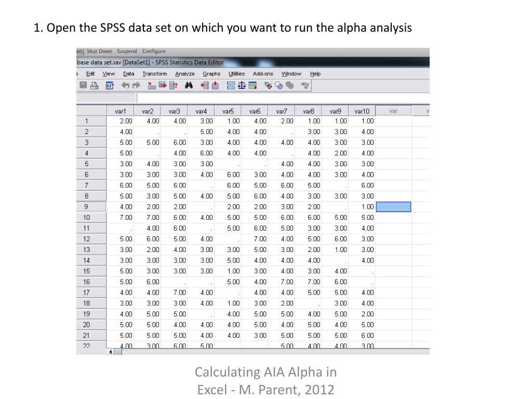This screenshot has height=399, width=532.
Task: Click the Spell check icon
Action: point(305,86)
